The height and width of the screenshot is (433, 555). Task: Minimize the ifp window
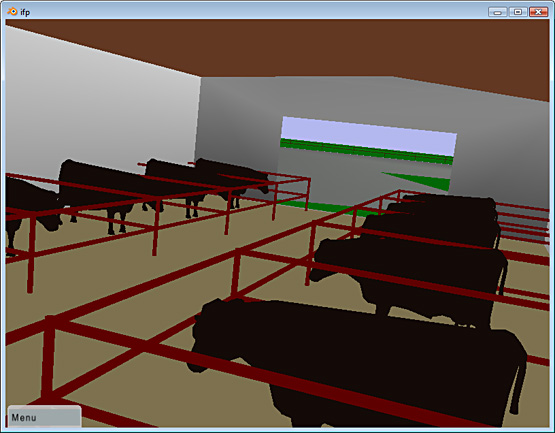tap(498, 12)
